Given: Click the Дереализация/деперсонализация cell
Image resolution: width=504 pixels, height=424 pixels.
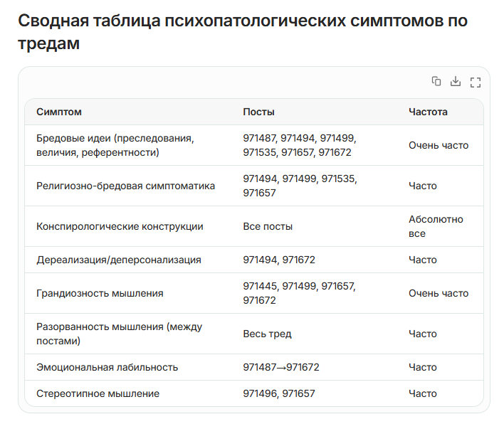Looking at the screenshot, I should 119,260.
